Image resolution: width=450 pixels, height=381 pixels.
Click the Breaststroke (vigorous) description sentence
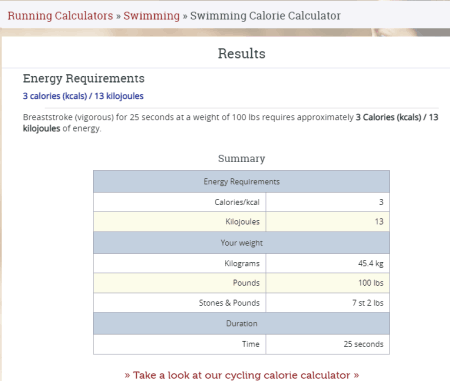pos(230,123)
